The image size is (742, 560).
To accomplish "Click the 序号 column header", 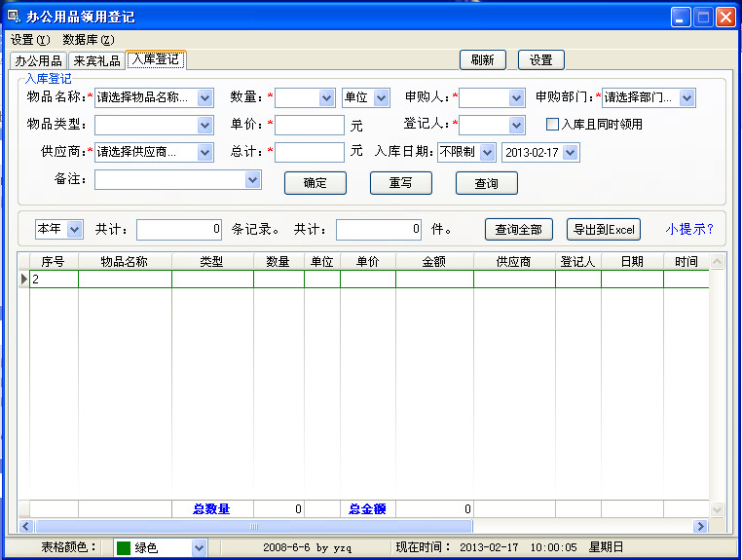I will pyautogui.click(x=54, y=261).
